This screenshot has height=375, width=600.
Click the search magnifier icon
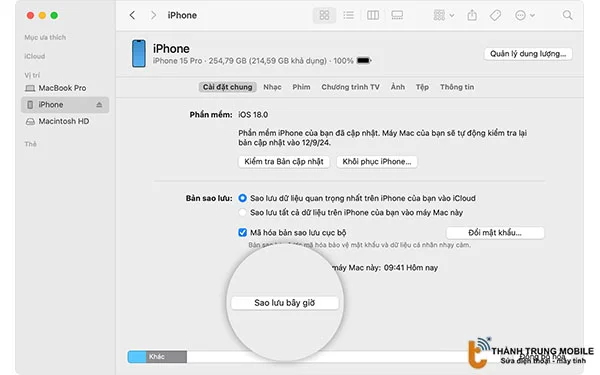(567, 15)
